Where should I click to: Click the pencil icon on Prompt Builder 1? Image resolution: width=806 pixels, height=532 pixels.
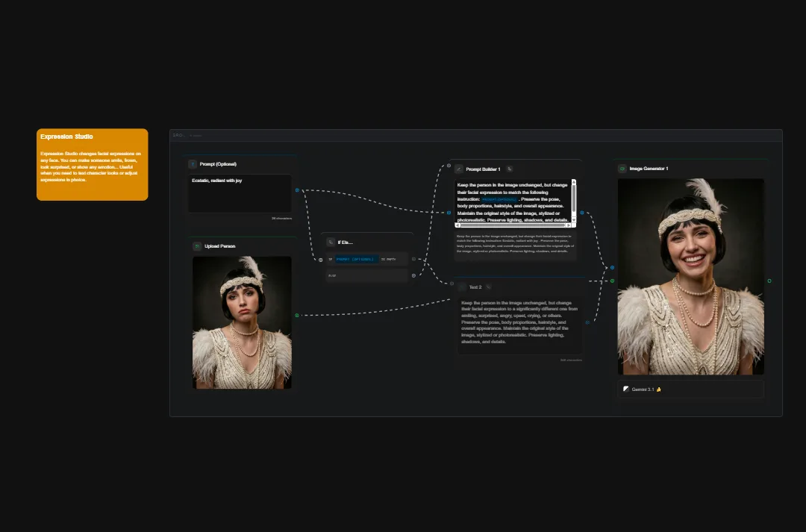[x=459, y=169]
